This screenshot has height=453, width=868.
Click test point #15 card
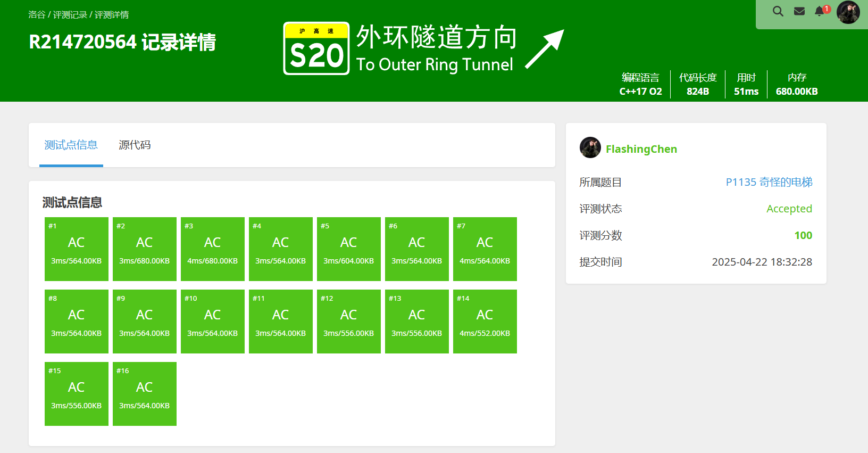click(77, 394)
